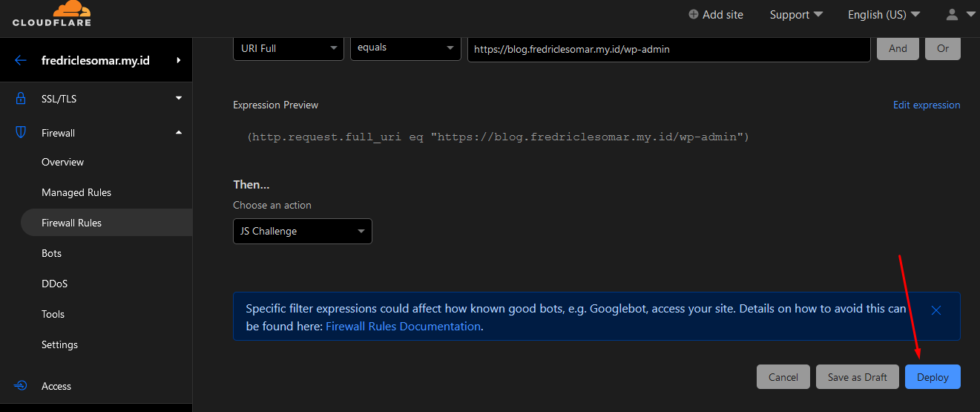The image size is (980, 412).
Task: Go to the DDoS section
Action: click(x=55, y=284)
